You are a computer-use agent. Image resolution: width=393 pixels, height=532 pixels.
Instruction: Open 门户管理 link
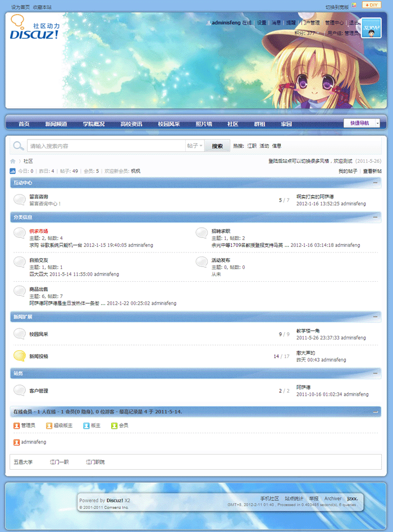[x=310, y=23]
